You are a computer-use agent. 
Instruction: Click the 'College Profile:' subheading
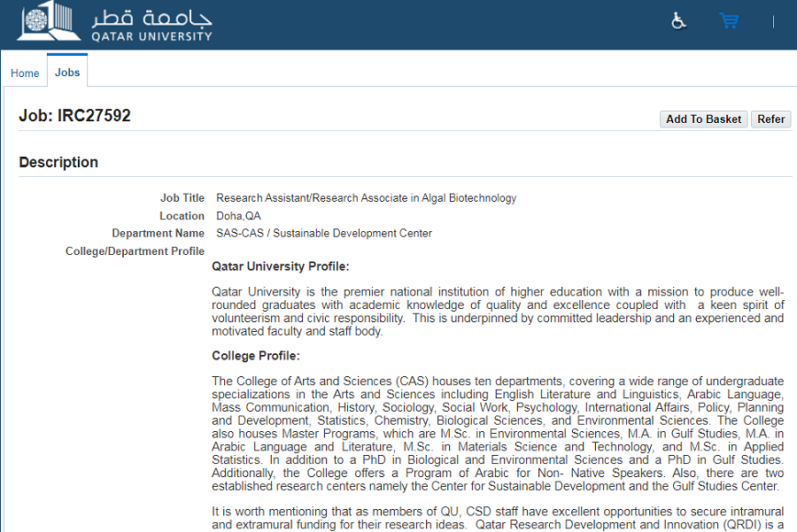pyautogui.click(x=256, y=356)
